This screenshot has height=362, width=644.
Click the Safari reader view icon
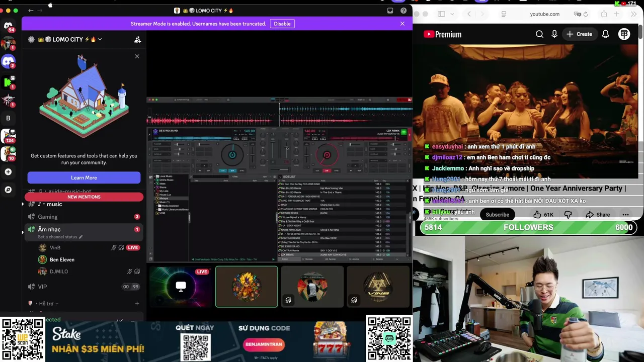click(x=504, y=14)
